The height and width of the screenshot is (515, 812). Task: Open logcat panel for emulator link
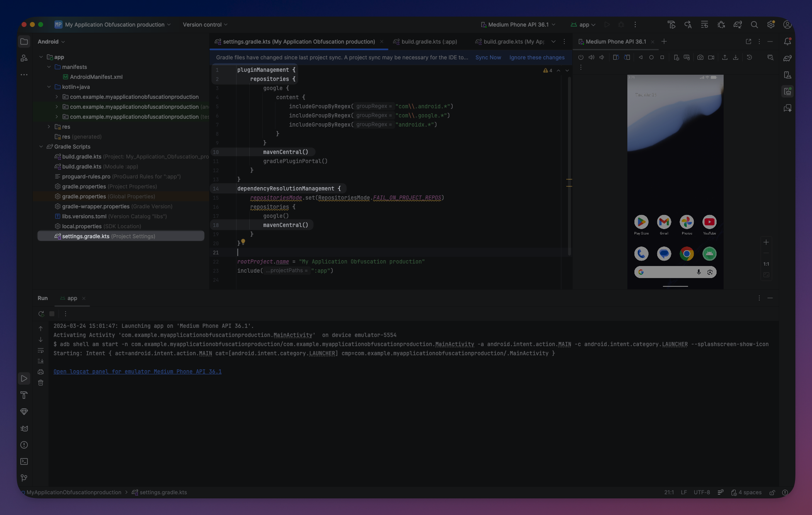(x=137, y=371)
